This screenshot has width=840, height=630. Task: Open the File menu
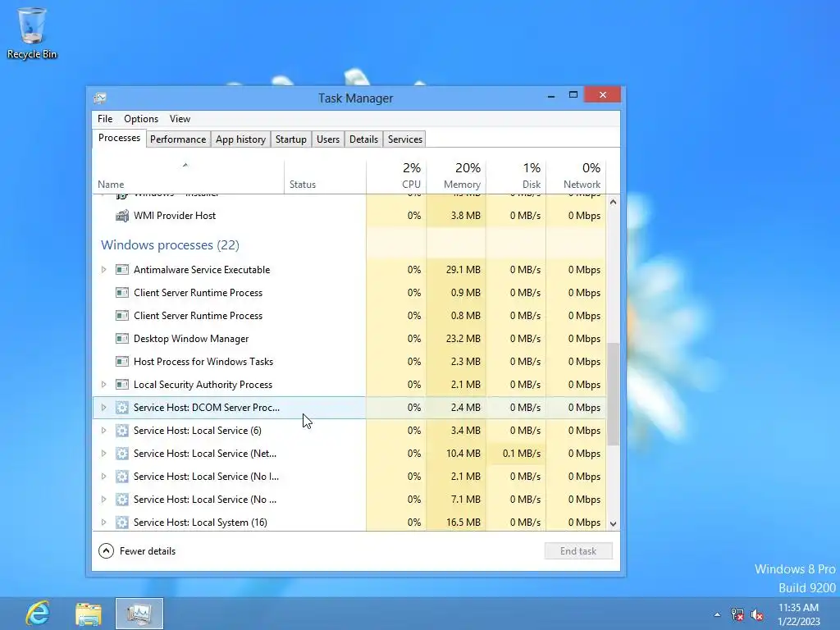click(105, 119)
